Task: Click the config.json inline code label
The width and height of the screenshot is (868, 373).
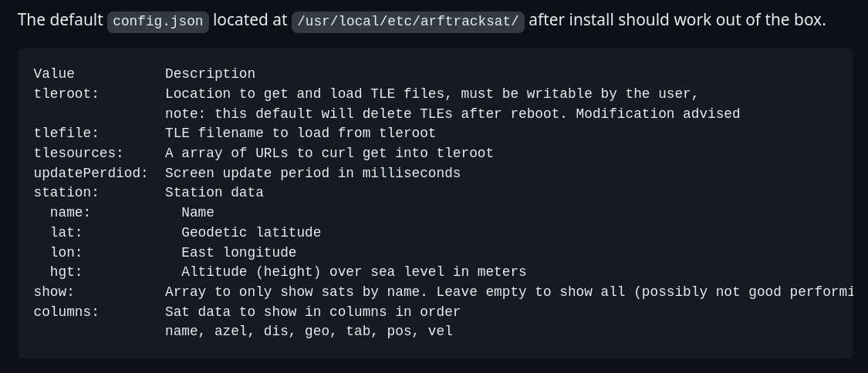Action: coord(158,22)
